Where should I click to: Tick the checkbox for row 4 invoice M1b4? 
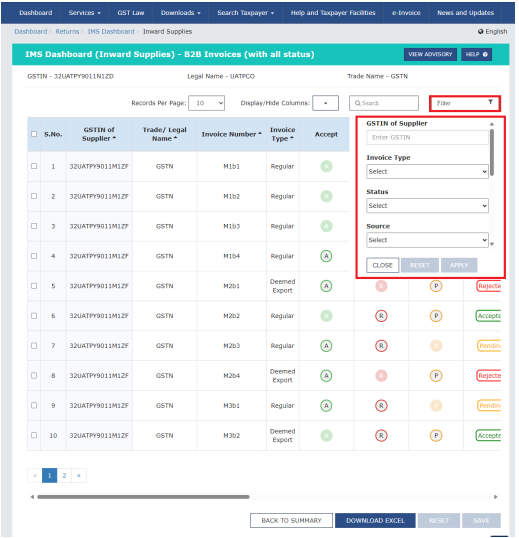tap(34, 256)
